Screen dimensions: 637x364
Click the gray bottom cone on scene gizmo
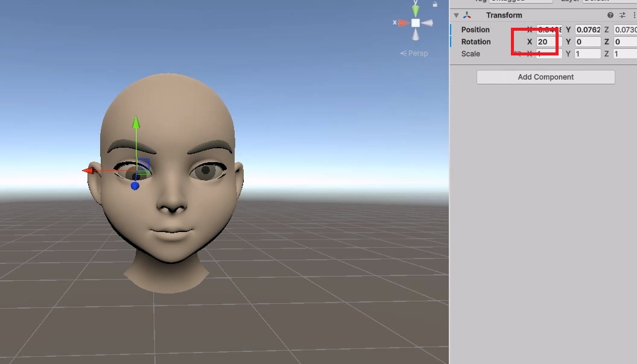pyautogui.click(x=415, y=35)
